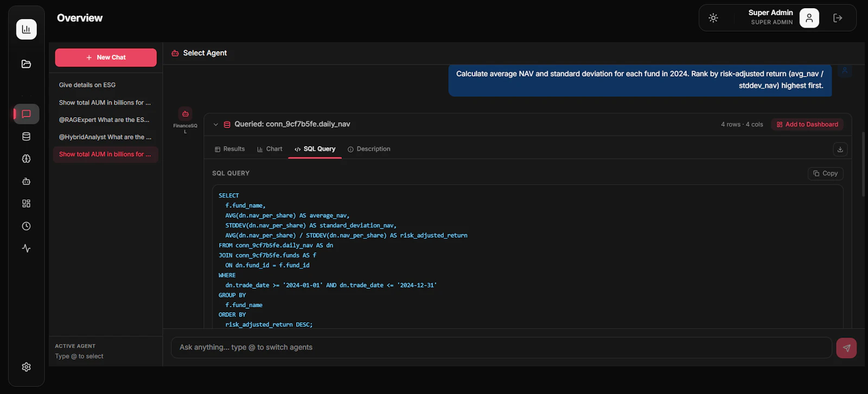
Task: Click the SELECT keyword in query
Action: coord(228,195)
